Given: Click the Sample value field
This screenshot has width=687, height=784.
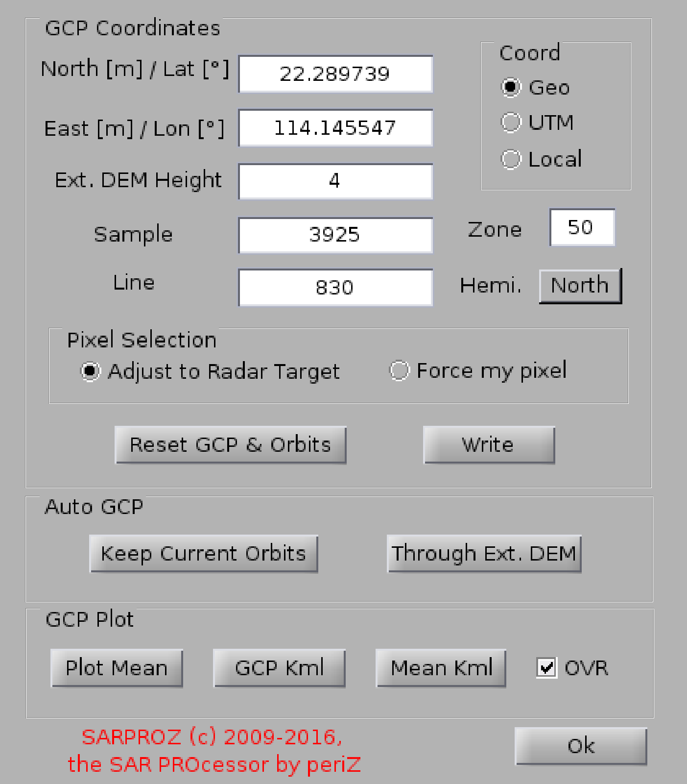Looking at the screenshot, I should [335, 235].
